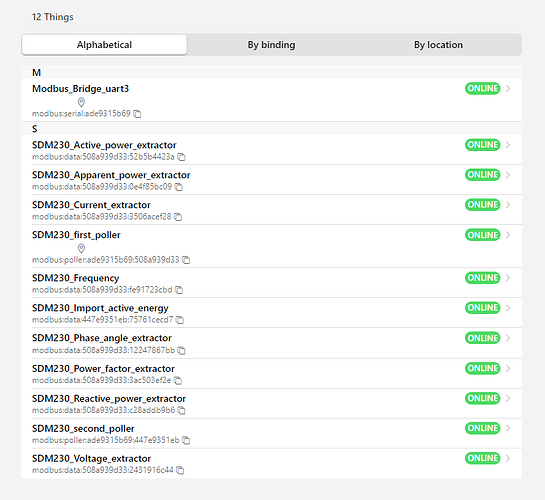The width and height of the screenshot is (545, 500).
Task: Open Modbus_Bridge_uart3 via its chevron
Action: tap(508, 89)
